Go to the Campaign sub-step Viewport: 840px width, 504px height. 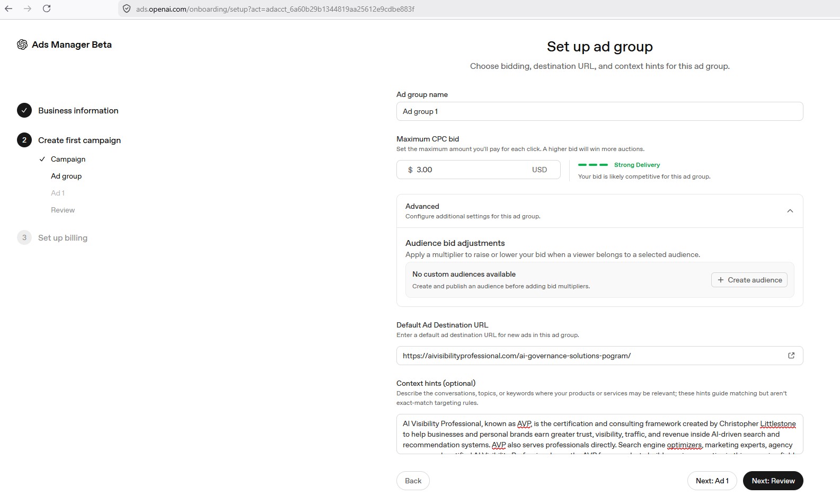point(68,159)
